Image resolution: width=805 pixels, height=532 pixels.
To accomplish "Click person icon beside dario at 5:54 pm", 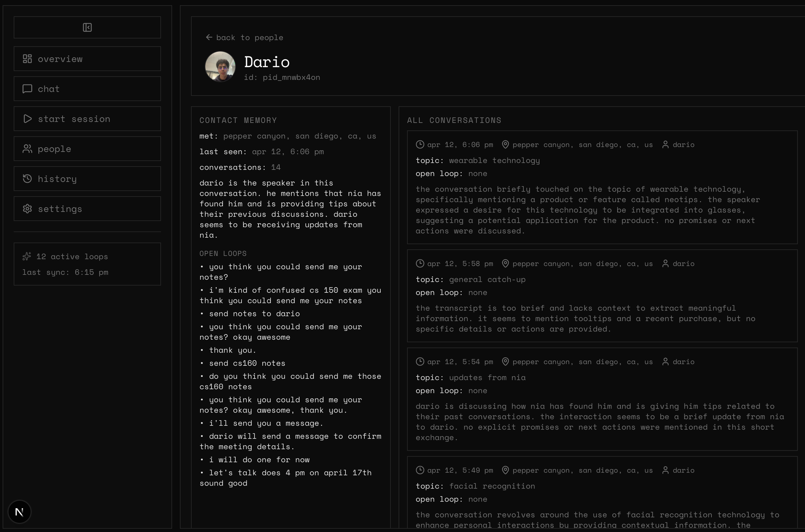I will point(665,362).
